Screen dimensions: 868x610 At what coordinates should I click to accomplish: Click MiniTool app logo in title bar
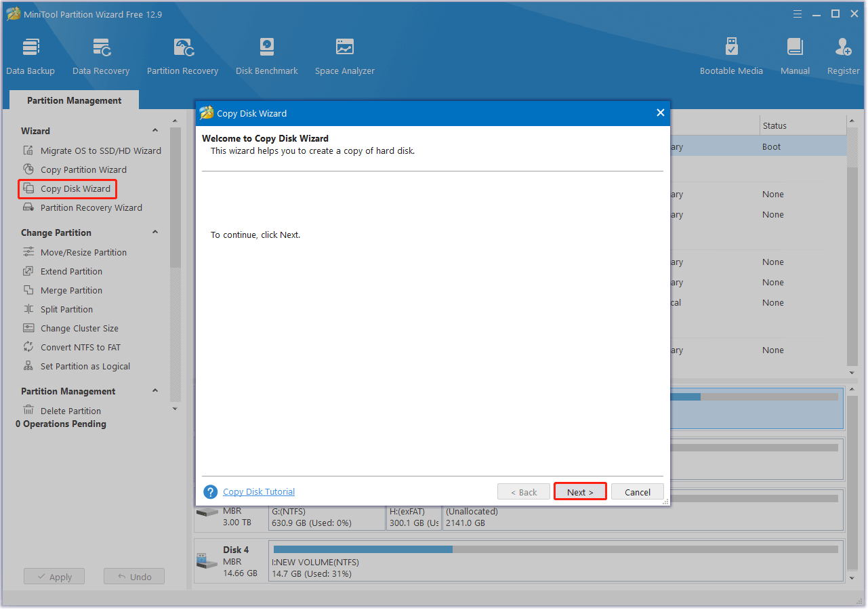[x=14, y=14]
